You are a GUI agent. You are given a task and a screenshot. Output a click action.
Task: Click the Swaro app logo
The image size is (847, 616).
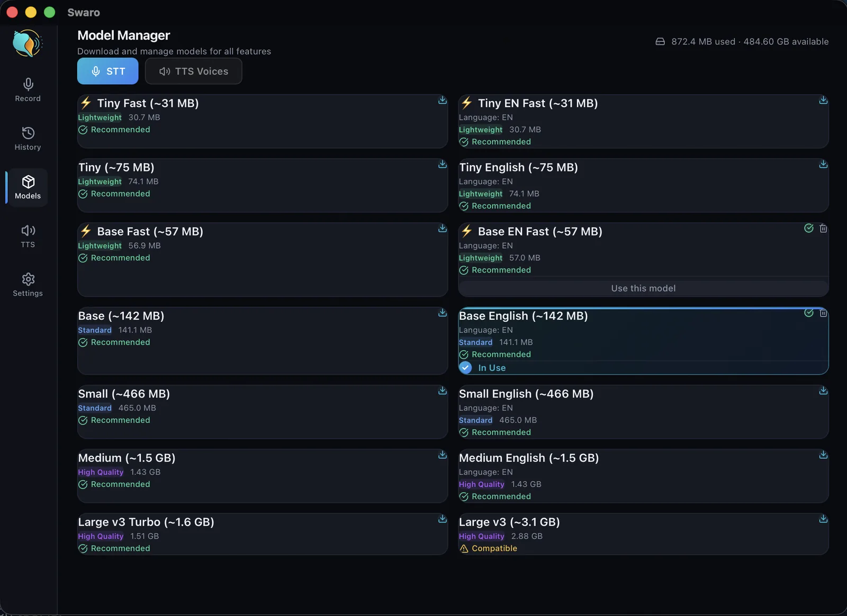(x=27, y=43)
